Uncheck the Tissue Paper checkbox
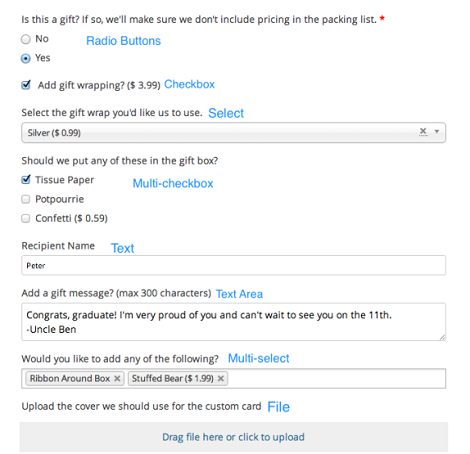This screenshot has width=470, height=454. tap(26, 180)
